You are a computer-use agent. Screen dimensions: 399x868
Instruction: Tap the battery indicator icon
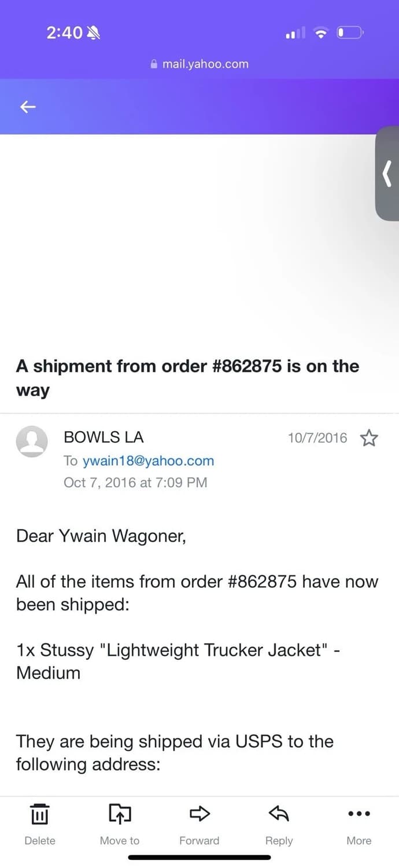point(349,33)
